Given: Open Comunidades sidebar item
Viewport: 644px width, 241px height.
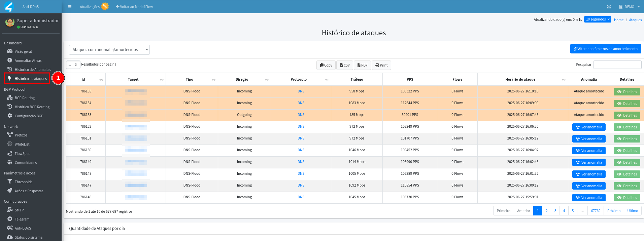Looking at the screenshot, I should pyautogui.click(x=26, y=163).
